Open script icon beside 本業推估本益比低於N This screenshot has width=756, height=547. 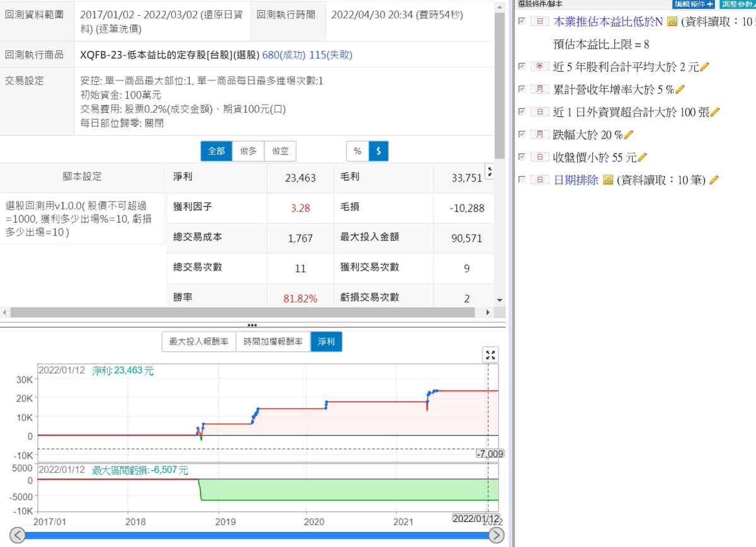click(x=672, y=22)
